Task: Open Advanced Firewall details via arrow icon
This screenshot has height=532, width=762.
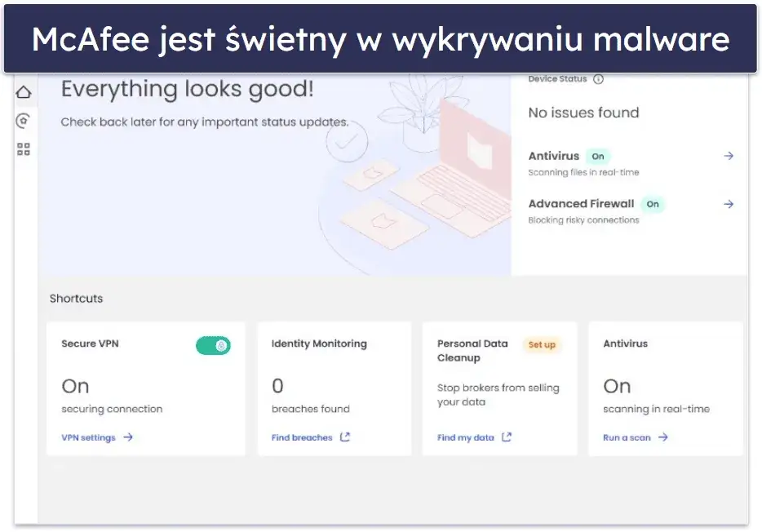Action: 728,204
